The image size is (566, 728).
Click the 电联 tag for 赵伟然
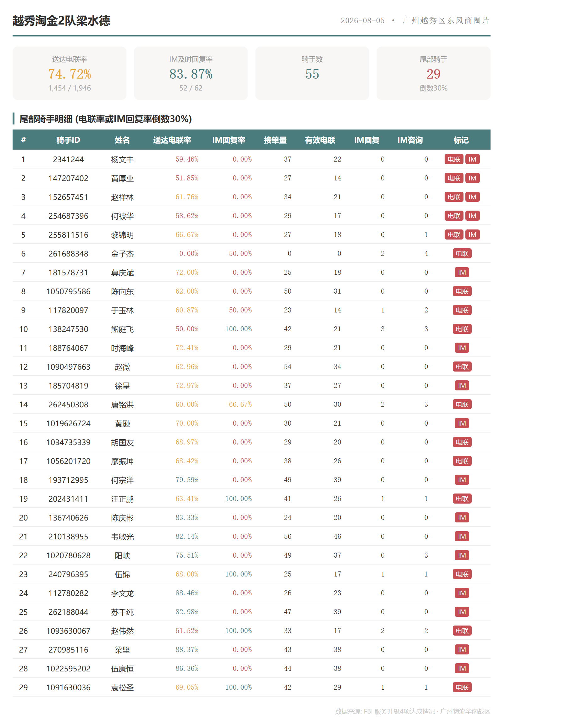(462, 631)
